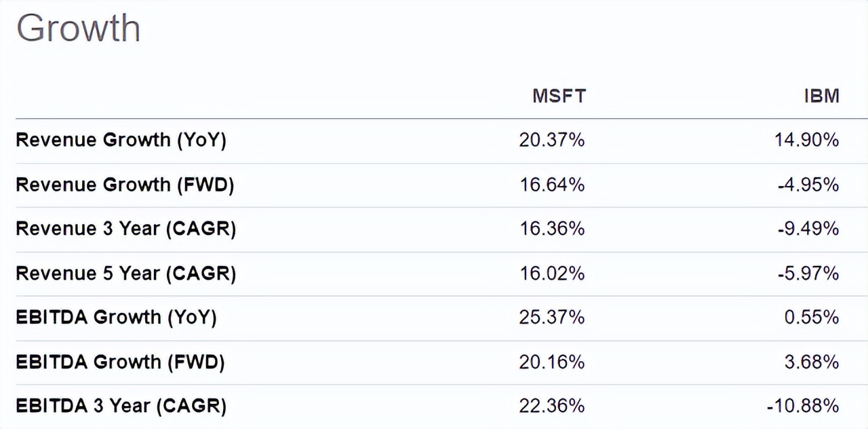The image size is (868, 429).
Task: Select MSFT's 25.37% EBITDA growth value
Action: tap(551, 317)
